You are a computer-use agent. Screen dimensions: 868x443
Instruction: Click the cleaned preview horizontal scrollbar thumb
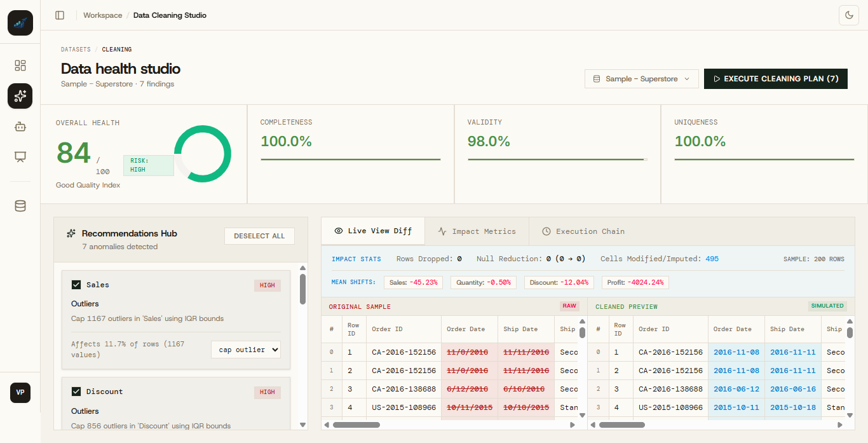coord(622,425)
